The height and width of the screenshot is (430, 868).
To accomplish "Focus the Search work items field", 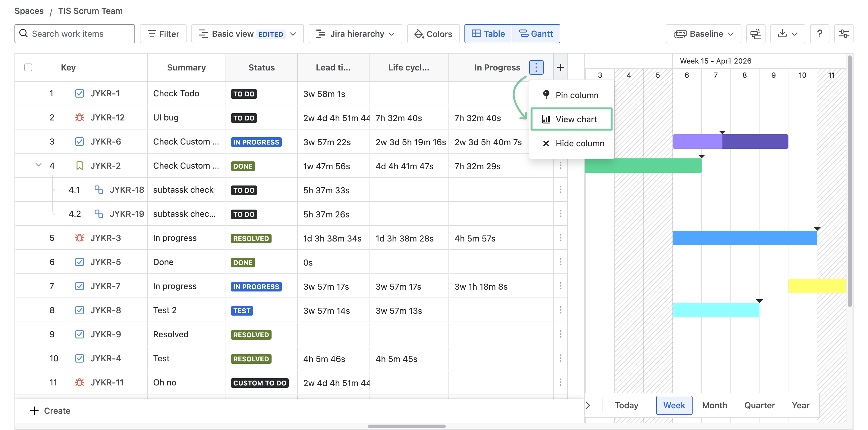I will 75,34.
